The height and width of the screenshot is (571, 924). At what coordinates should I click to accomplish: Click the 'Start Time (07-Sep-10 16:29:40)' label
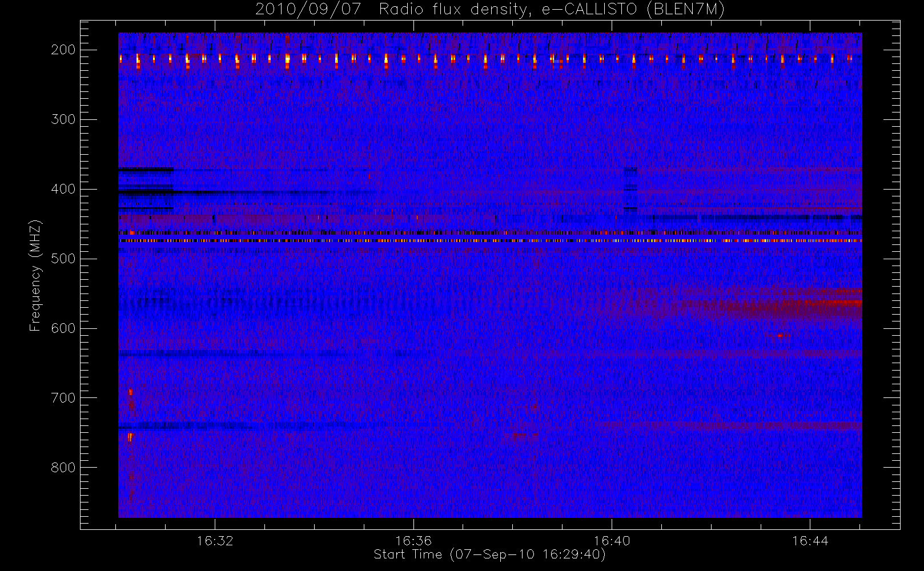click(x=489, y=554)
